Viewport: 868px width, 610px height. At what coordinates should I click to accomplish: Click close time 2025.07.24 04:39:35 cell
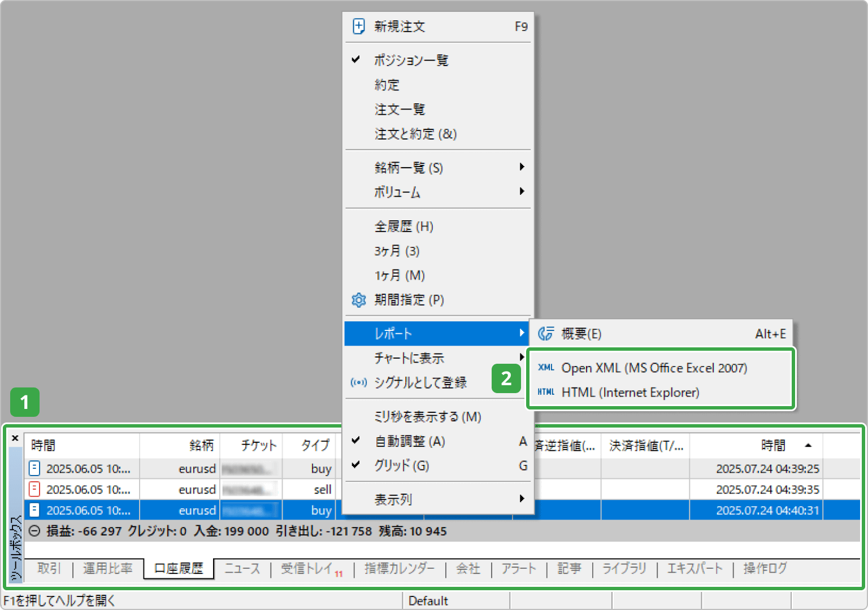pos(767,490)
